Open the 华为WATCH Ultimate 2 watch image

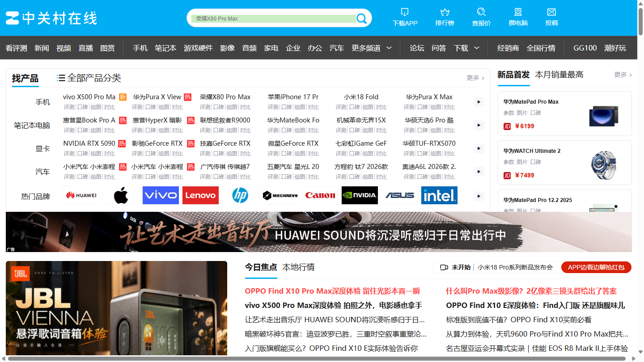click(604, 164)
